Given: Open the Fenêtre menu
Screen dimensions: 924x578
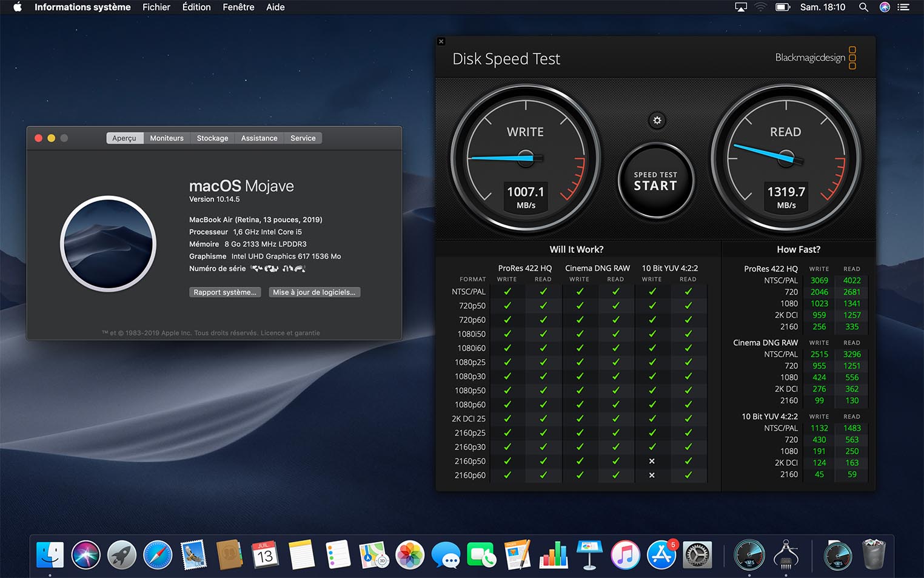Looking at the screenshot, I should coord(238,7).
